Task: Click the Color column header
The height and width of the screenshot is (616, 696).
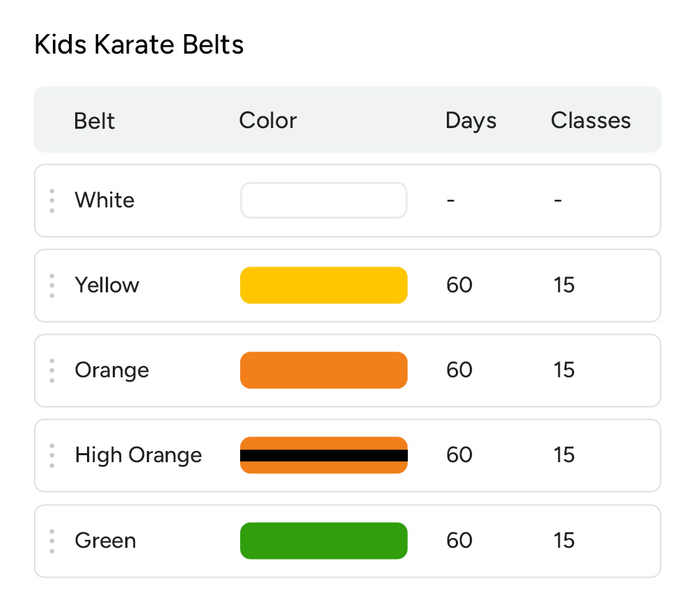Action: (268, 120)
